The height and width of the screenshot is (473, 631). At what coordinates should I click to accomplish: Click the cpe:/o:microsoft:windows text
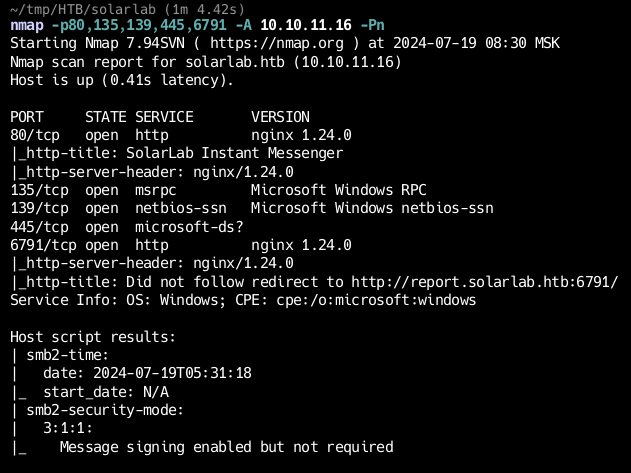[x=376, y=300]
